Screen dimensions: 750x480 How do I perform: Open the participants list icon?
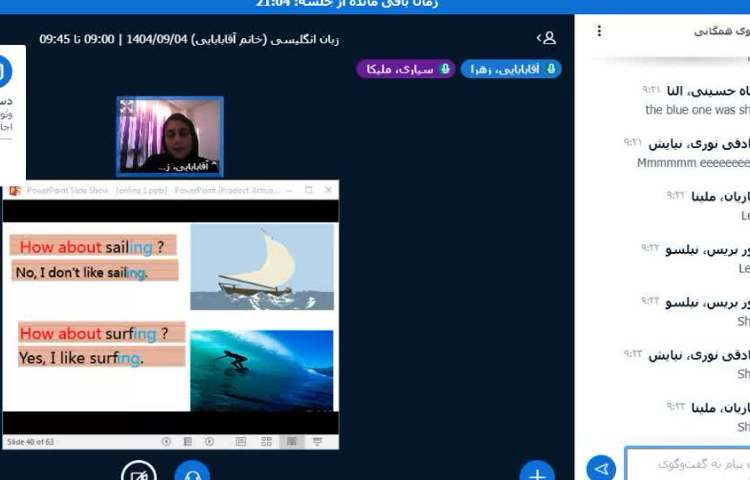click(547, 38)
